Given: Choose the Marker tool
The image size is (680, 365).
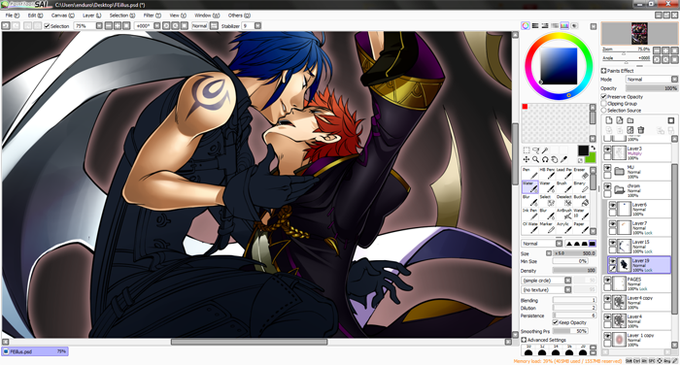Looking at the screenshot, I should pyautogui.click(x=547, y=227).
